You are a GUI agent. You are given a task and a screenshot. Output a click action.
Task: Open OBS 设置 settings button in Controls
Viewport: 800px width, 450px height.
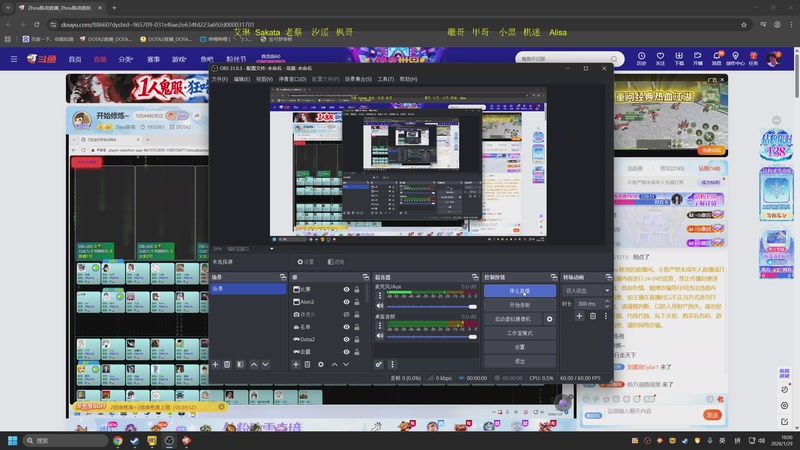point(520,347)
